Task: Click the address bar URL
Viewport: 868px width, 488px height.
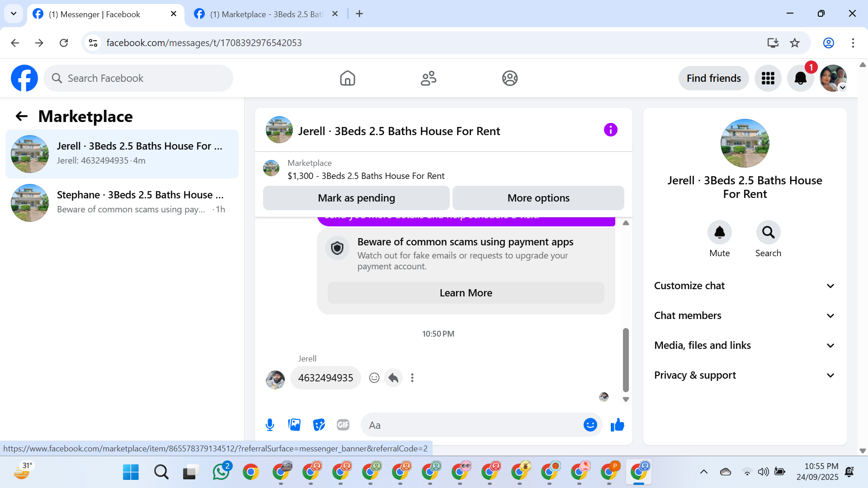Action: 204,43
